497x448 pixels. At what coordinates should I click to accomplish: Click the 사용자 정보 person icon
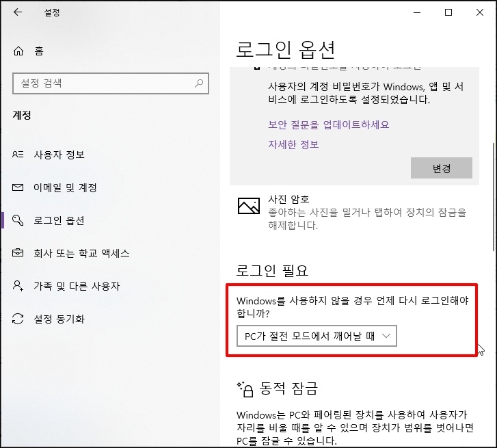(18, 155)
